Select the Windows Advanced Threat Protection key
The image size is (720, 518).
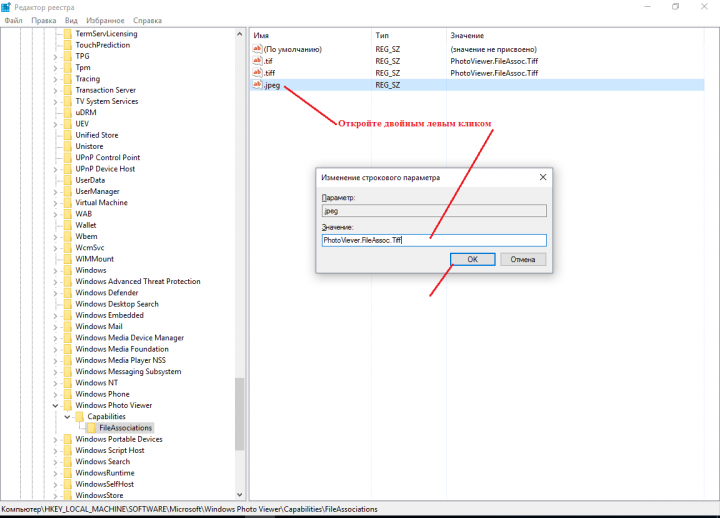(138, 281)
